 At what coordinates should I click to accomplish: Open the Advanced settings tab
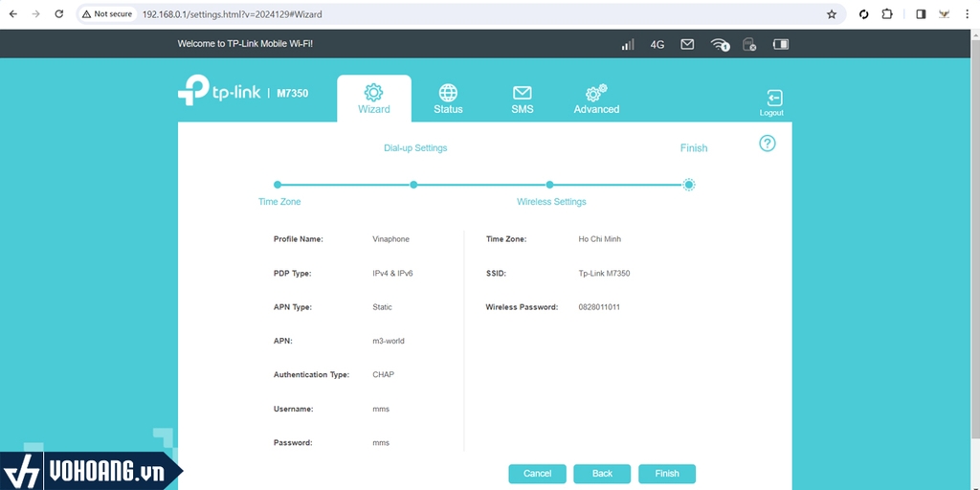pos(596,99)
